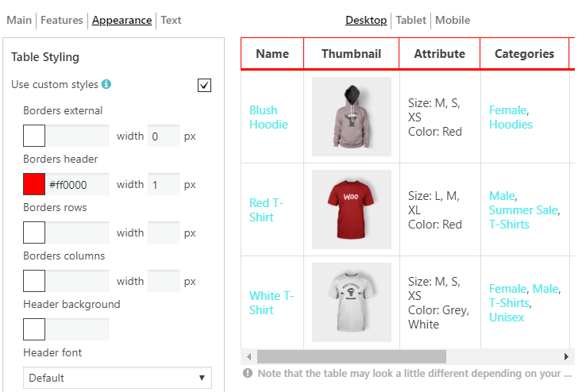Click the info icon beside Use custom styles
The height and width of the screenshot is (392, 586).
(106, 84)
